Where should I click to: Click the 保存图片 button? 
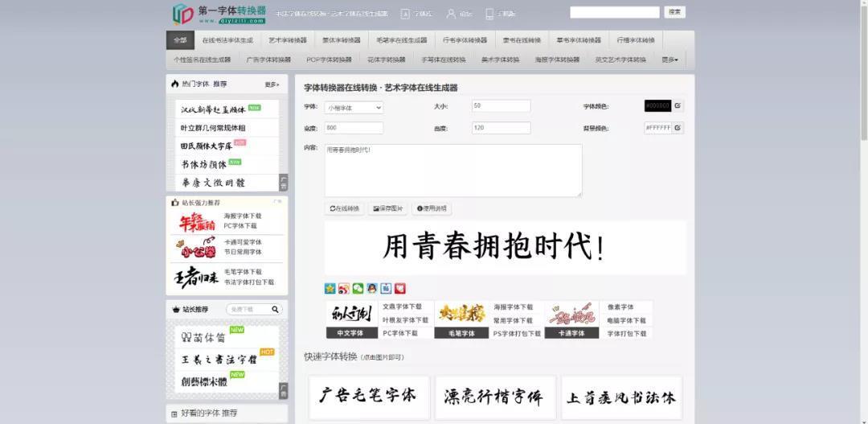pos(387,208)
